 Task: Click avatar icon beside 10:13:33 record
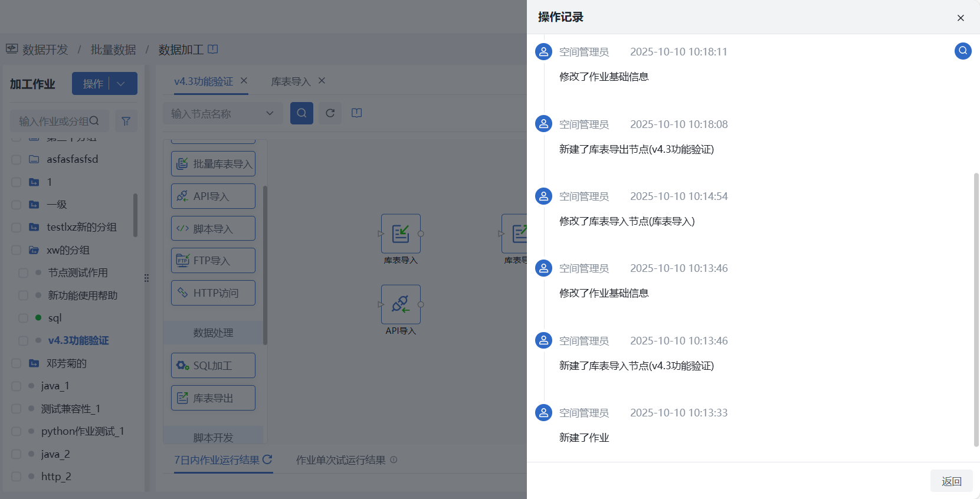pos(543,412)
